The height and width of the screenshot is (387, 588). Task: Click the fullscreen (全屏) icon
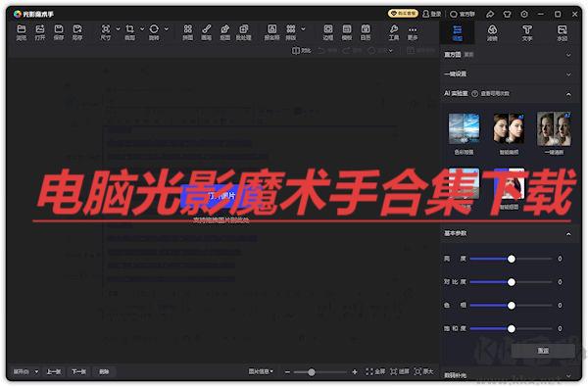(375, 371)
